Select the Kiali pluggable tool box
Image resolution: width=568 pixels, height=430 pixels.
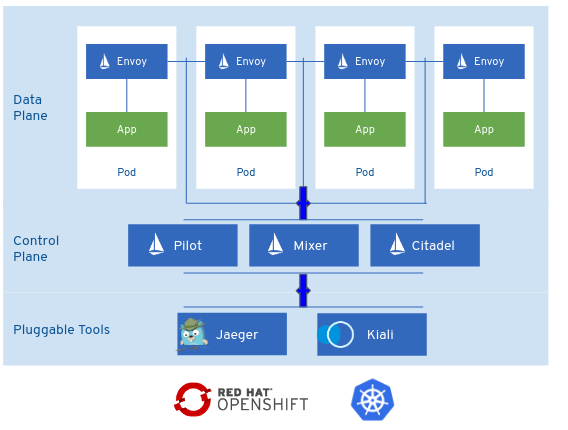372,334
